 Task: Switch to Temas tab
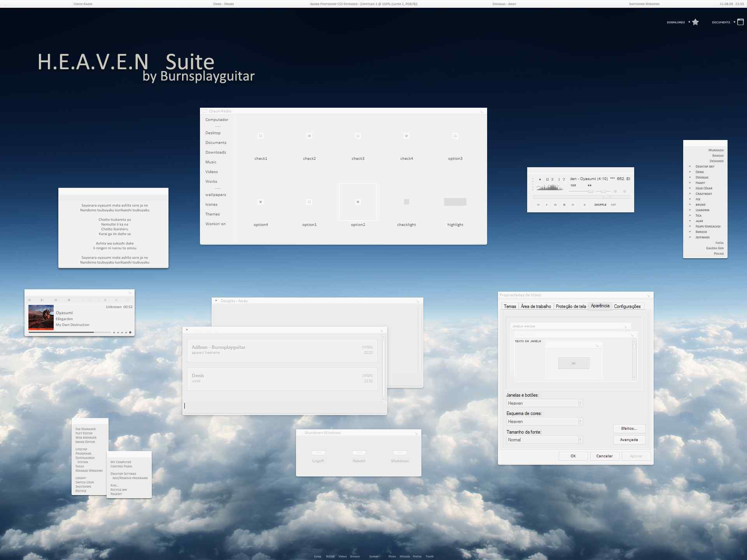click(510, 306)
